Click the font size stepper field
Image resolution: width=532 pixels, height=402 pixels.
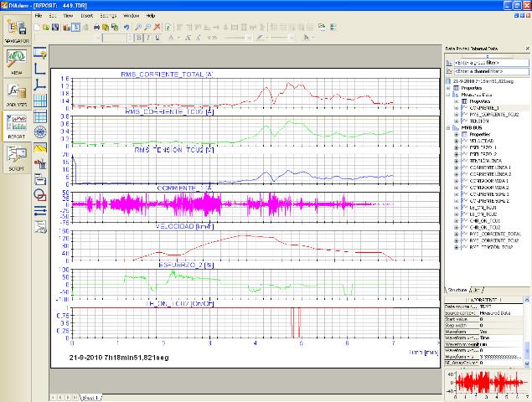pos(117,38)
